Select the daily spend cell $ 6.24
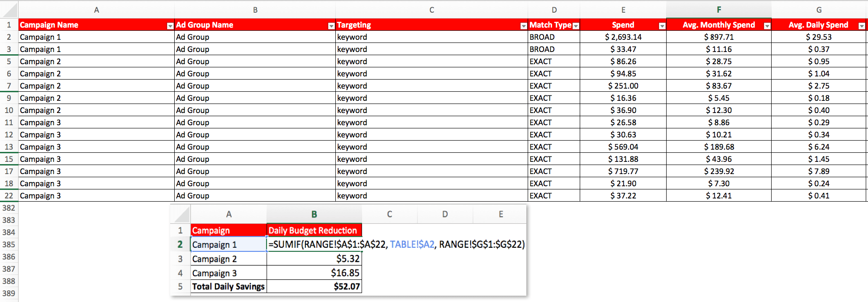 pos(819,147)
